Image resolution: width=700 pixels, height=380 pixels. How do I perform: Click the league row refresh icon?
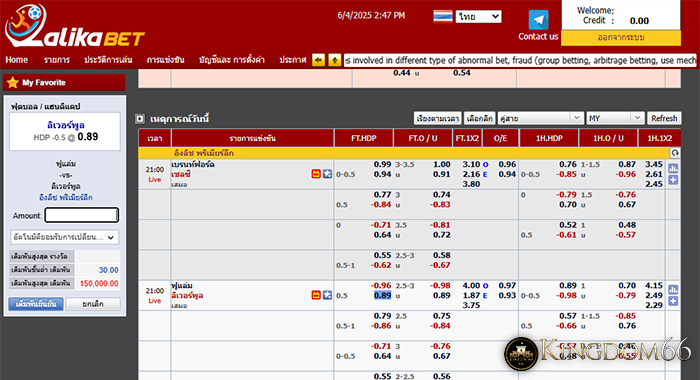pos(675,153)
